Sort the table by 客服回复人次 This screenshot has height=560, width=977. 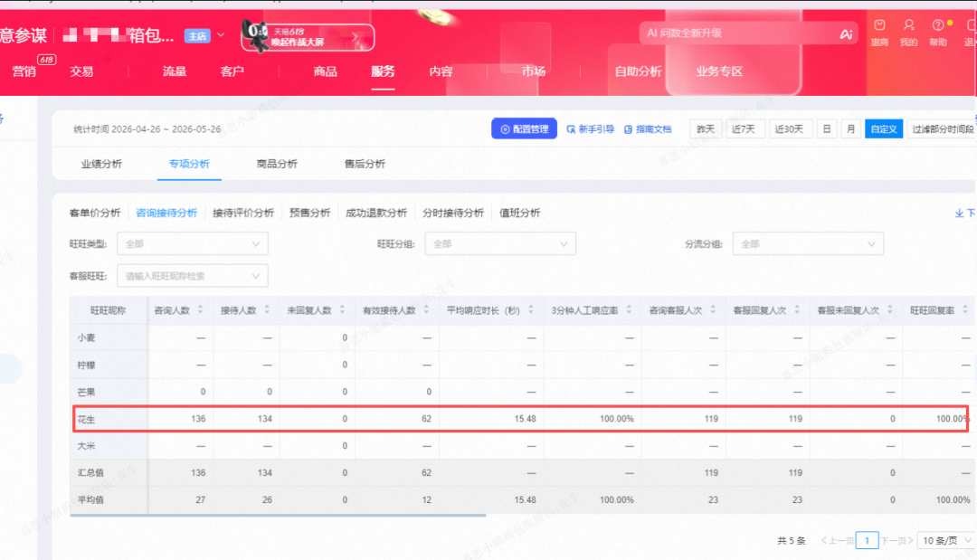coord(797,309)
